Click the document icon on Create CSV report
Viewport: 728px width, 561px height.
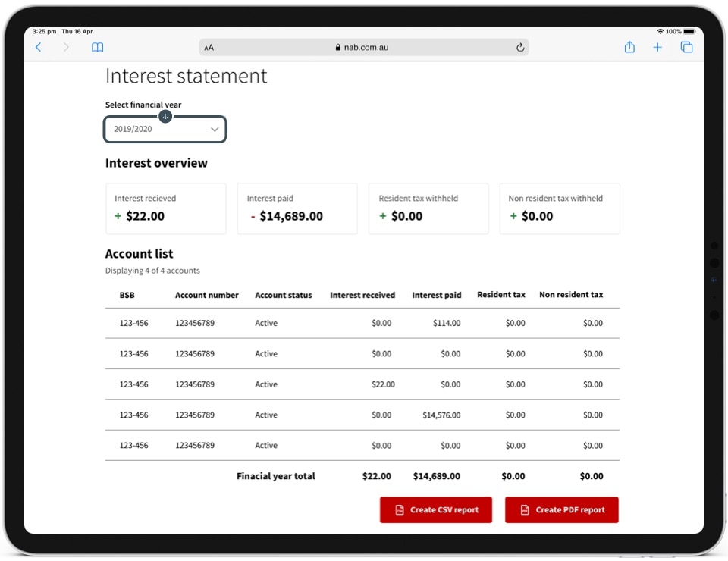point(400,509)
